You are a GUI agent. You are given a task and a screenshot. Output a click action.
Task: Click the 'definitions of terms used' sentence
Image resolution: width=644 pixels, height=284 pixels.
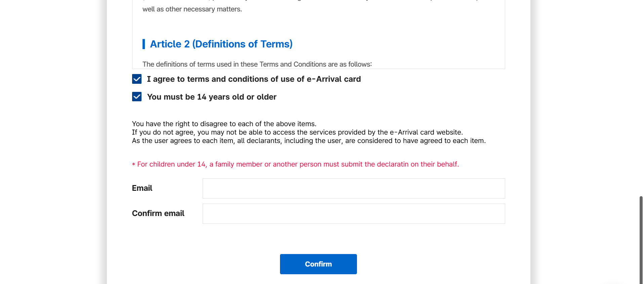pyautogui.click(x=257, y=64)
